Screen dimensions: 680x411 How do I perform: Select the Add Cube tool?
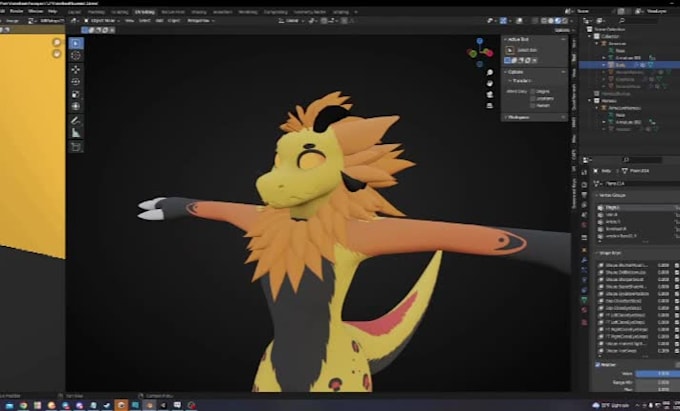[76, 147]
